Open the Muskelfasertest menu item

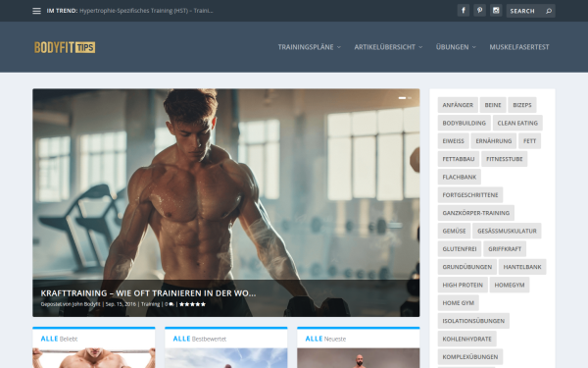point(519,47)
